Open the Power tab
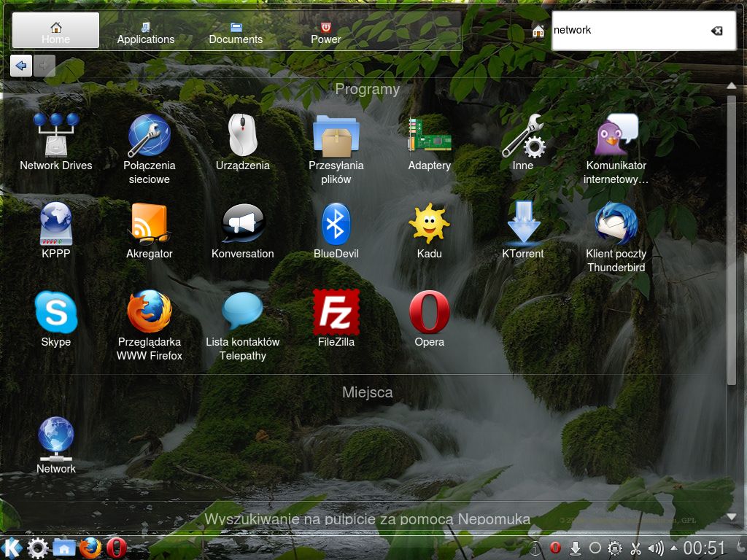Image resolution: width=747 pixels, height=560 pixels. pos(326,33)
